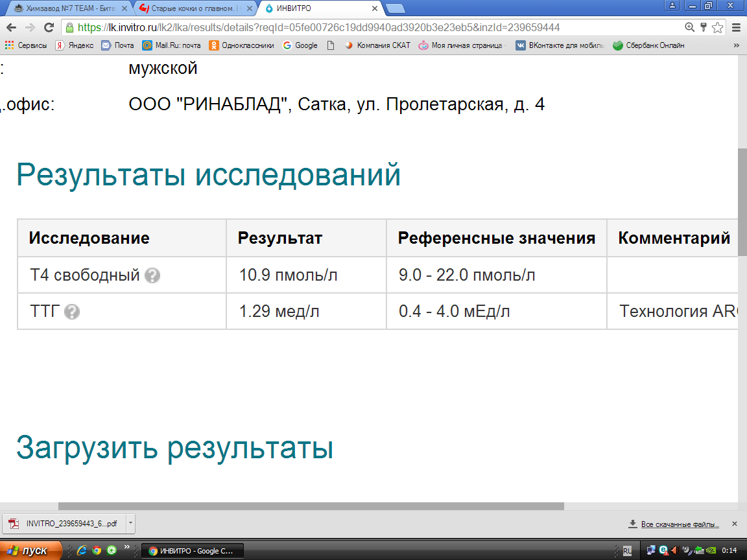
Task: Open the Яндекс bookmark
Action: coord(75,45)
